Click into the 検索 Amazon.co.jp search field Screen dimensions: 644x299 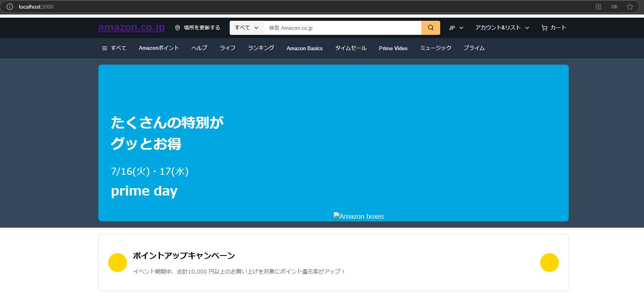click(343, 28)
